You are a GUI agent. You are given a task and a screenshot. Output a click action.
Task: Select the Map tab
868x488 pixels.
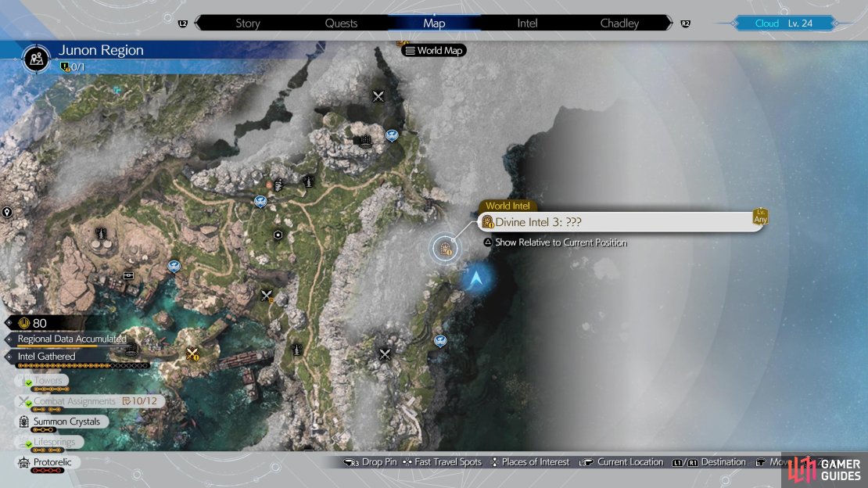pos(434,23)
